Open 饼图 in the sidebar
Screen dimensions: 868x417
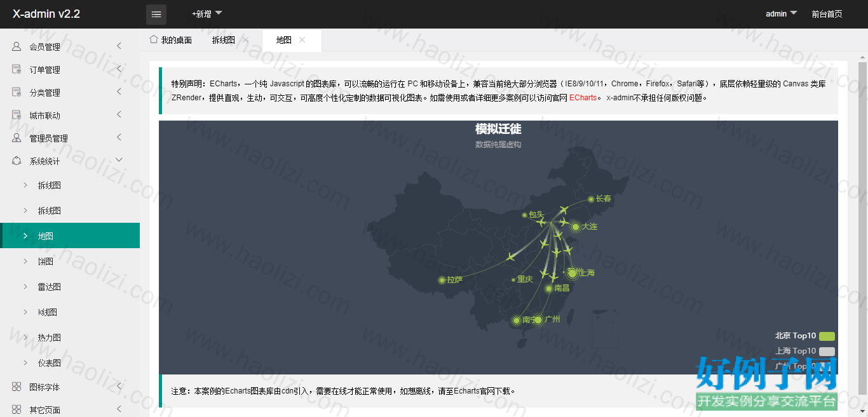tap(70, 261)
